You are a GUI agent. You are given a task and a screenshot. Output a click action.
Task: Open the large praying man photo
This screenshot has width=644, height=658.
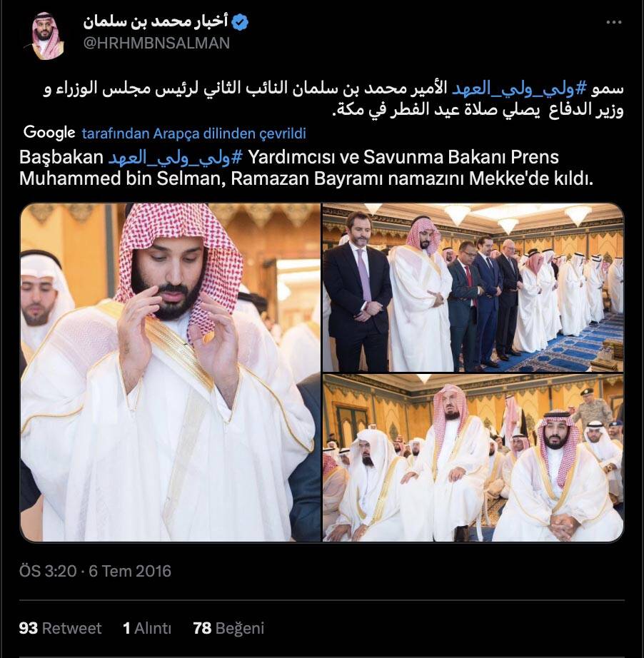click(x=171, y=373)
